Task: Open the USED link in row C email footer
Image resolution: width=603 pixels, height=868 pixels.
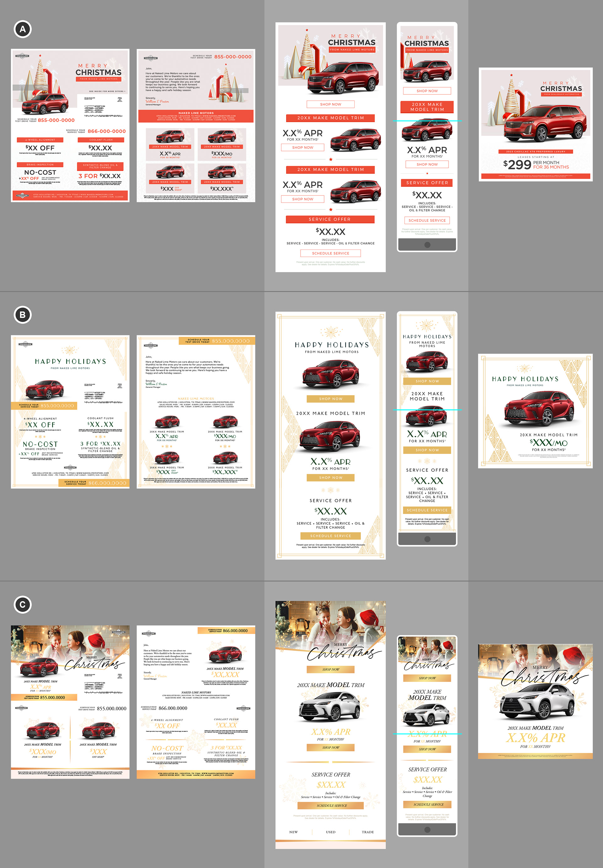Action: tap(331, 832)
